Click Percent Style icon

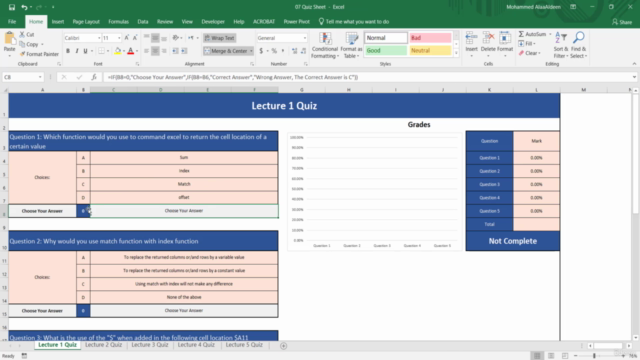pyautogui.click(x=274, y=51)
